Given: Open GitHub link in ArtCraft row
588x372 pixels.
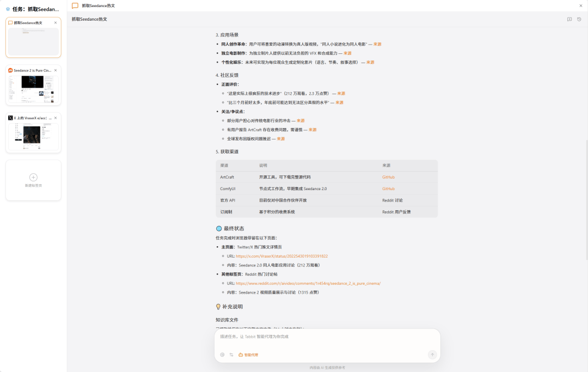Looking at the screenshot, I should point(389,177).
